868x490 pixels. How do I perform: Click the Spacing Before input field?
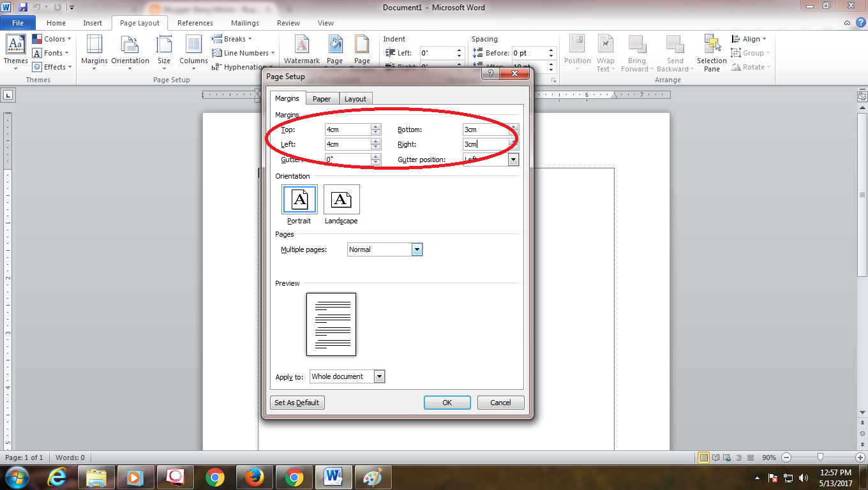pyautogui.click(x=530, y=53)
